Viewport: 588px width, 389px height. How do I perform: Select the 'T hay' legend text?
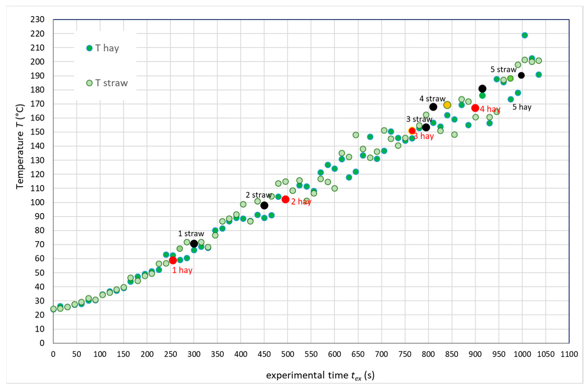(x=107, y=48)
